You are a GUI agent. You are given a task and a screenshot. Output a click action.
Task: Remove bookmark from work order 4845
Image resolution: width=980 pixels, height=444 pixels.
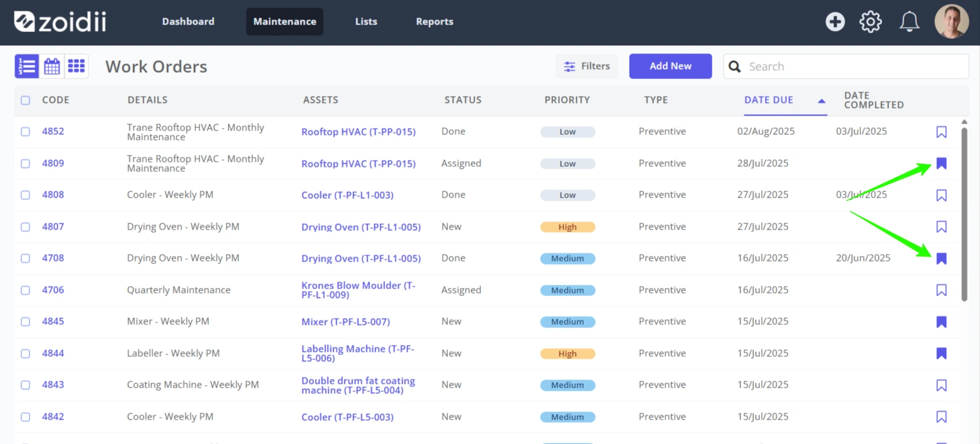coord(941,322)
